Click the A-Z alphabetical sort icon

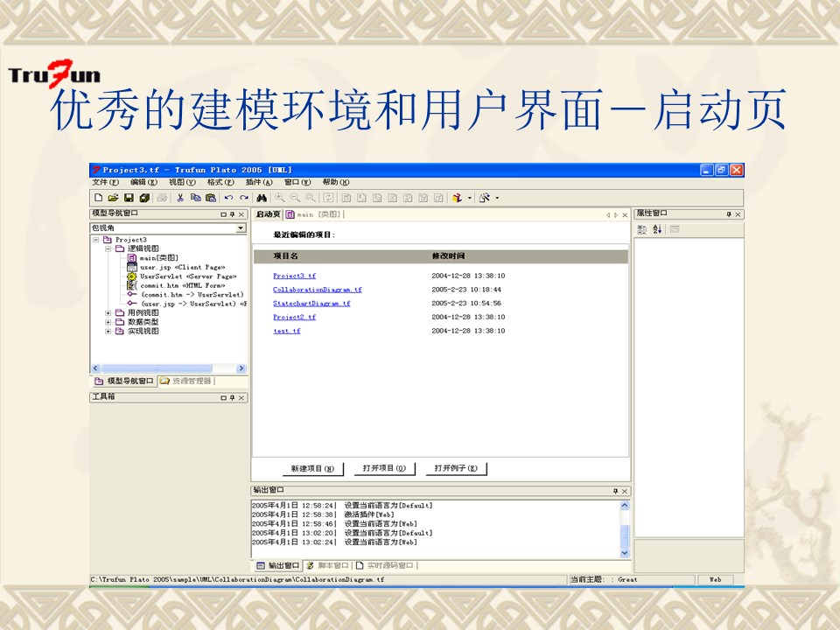[x=658, y=229]
